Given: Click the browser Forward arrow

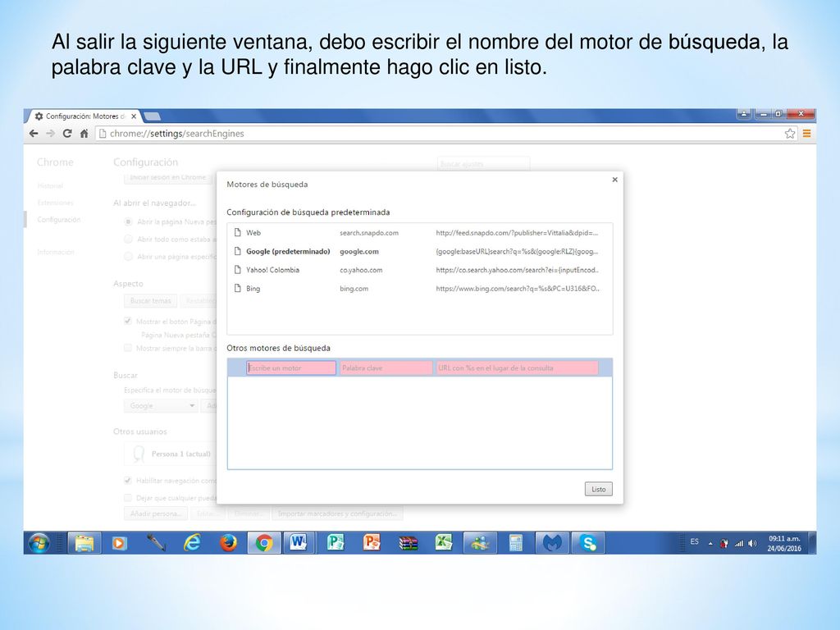Looking at the screenshot, I should [50, 134].
